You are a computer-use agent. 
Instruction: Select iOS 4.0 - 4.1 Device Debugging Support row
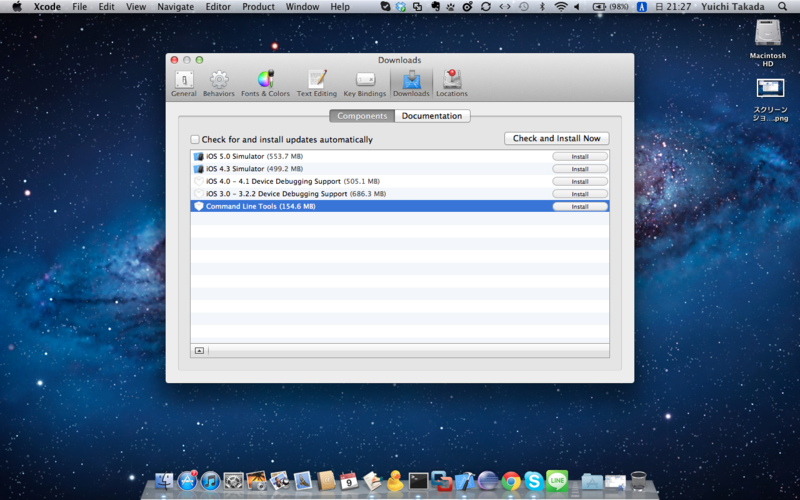click(399, 181)
